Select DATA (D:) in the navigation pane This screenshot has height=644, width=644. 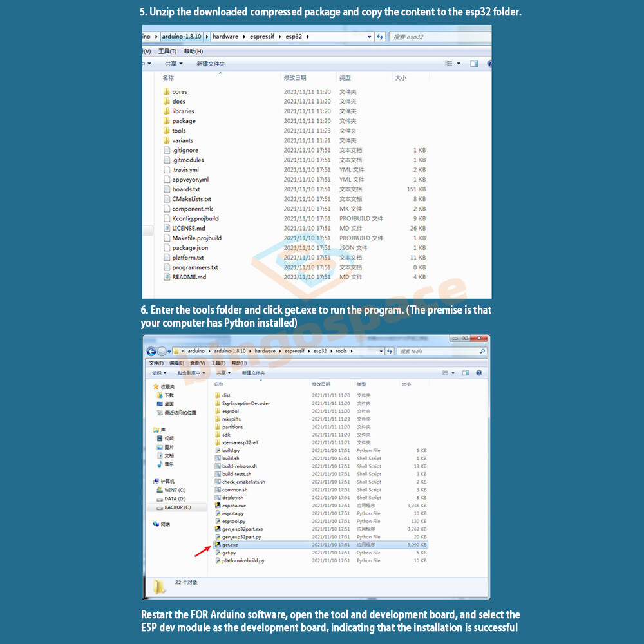(x=175, y=499)
